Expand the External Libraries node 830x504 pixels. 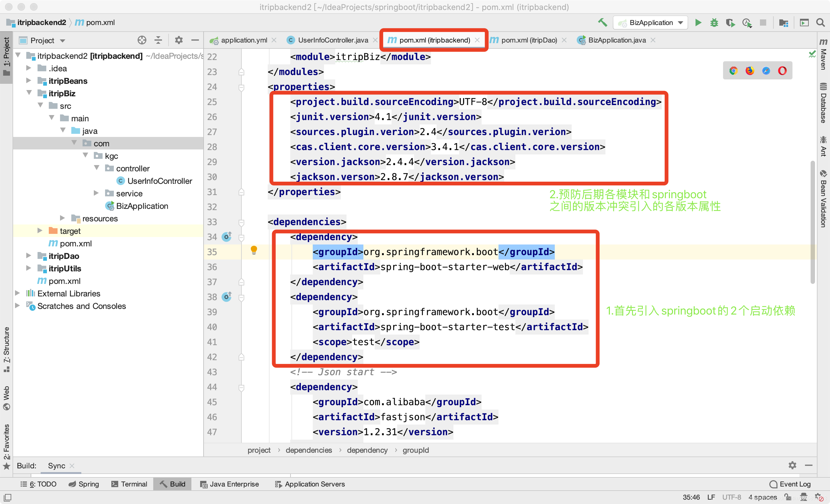point(18,293)
